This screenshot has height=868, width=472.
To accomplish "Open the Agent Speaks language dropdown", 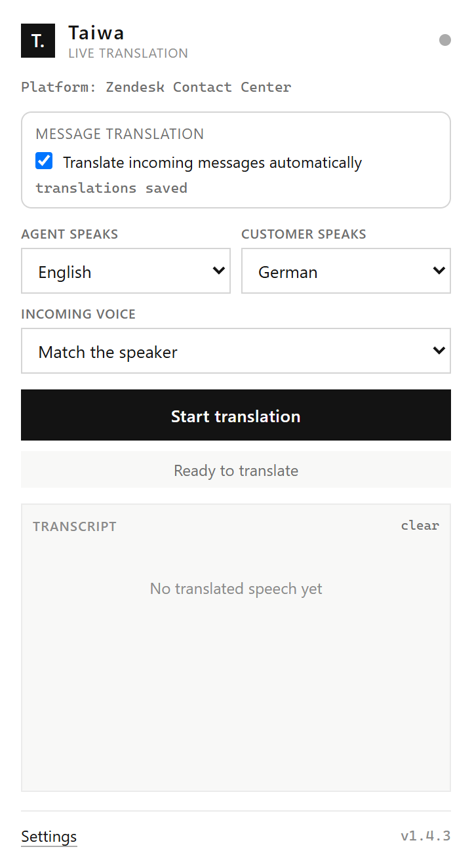I will pyautogui.click(x=126, y=271).
